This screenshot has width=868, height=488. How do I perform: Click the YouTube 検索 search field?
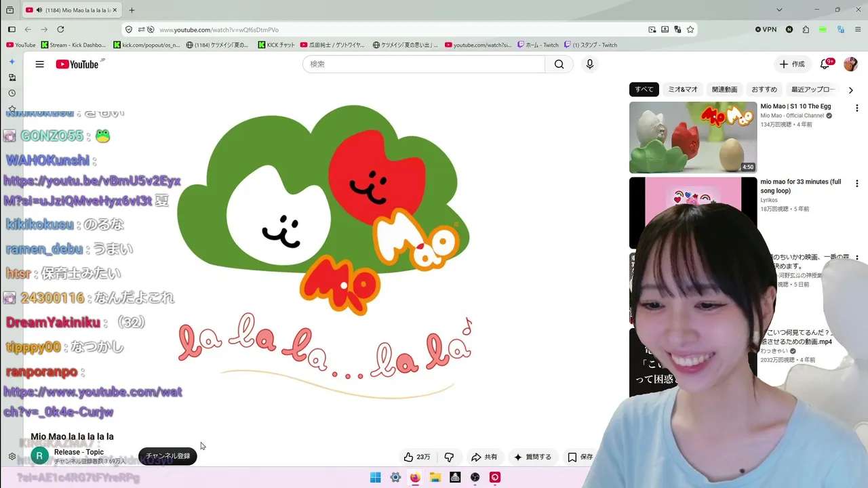[x=424, y=64]
